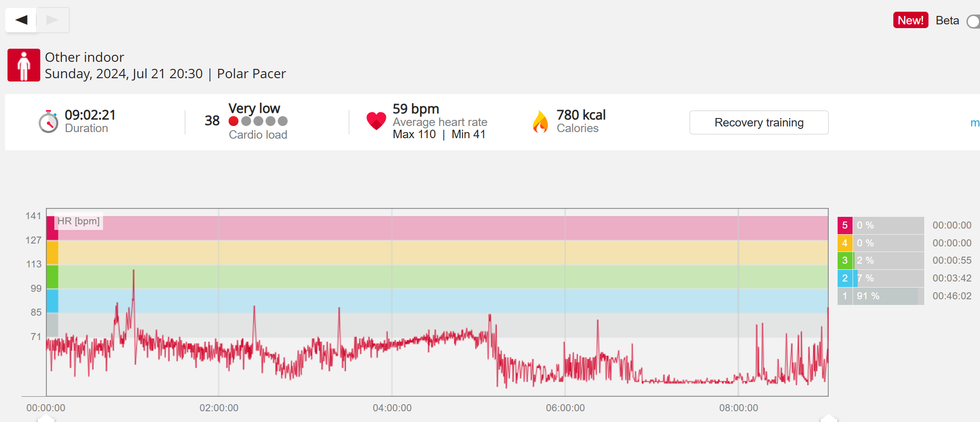
Task: Click the Other indoor sport icon
Action: pos(23,65)
